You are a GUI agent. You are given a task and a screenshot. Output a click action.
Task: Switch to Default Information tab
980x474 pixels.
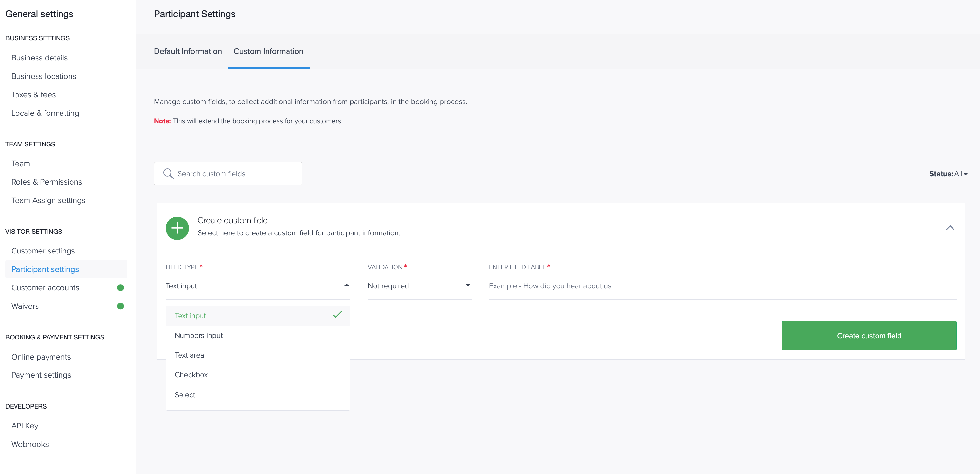pos(188,51)
